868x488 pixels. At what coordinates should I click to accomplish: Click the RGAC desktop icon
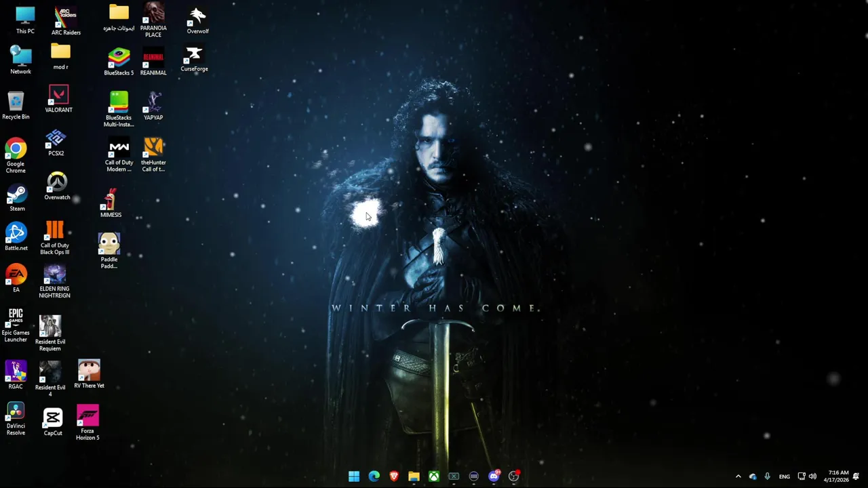coord(15,375)
